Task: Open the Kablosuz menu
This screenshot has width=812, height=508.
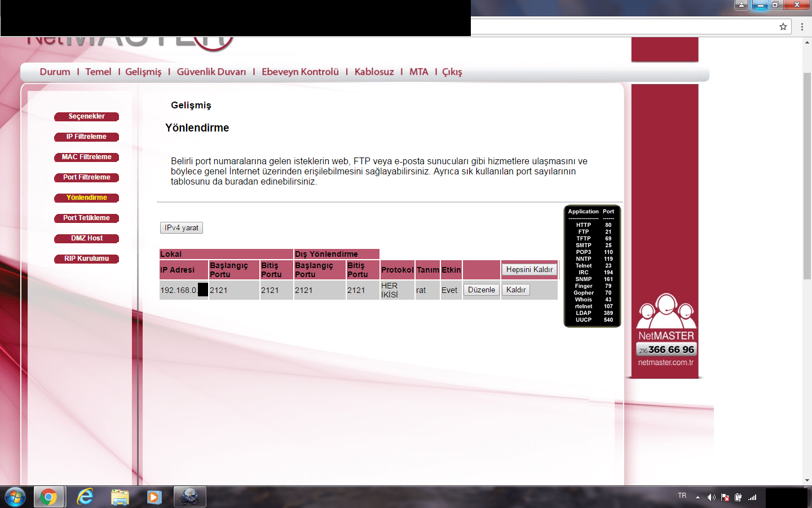Action: point(374,72)
